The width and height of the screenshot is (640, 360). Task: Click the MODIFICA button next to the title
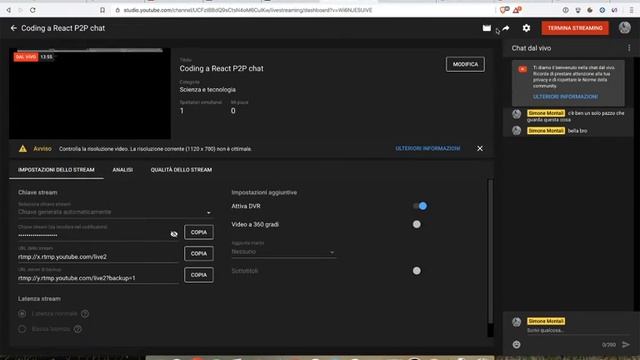(x=465, y=64)
